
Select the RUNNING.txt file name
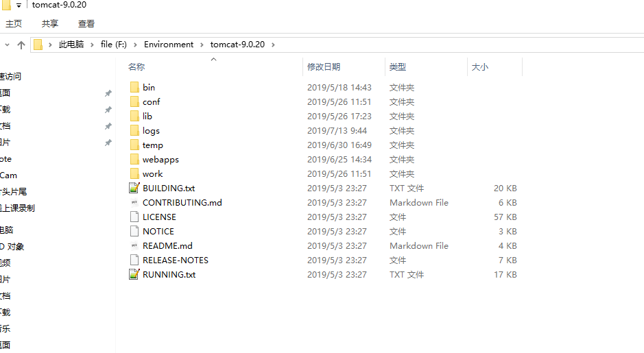click(169, 274)
